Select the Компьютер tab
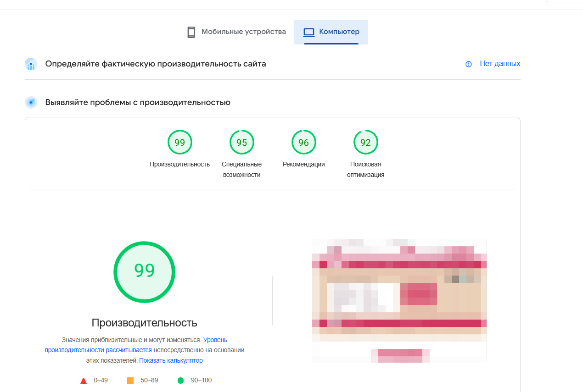The width and height of the screenshot is (583, 392). click(331, 32)
